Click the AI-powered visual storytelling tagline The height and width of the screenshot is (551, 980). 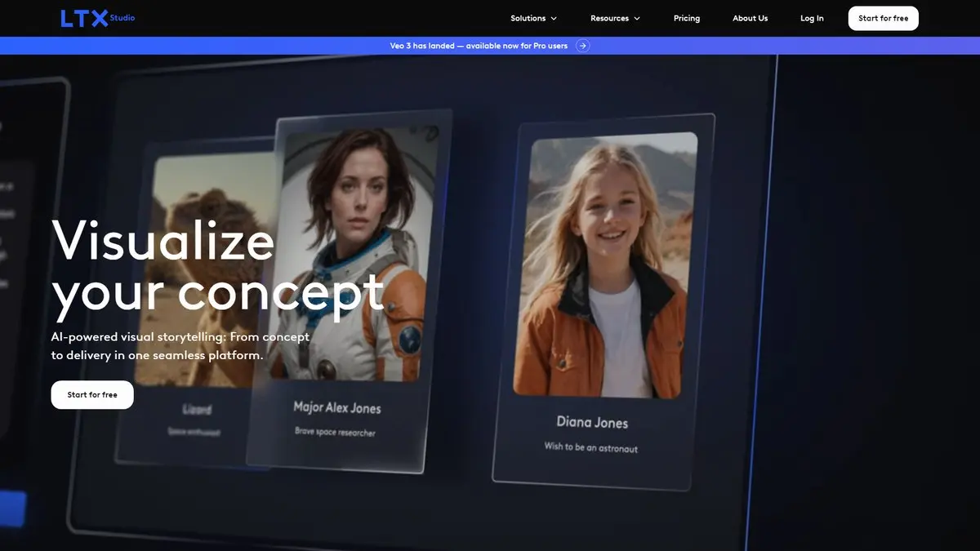[180, 346]
